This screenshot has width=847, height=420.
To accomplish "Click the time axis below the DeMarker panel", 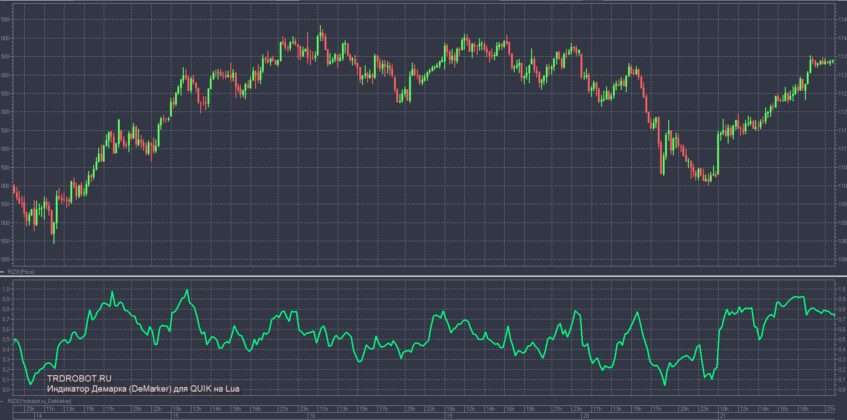I will pyautogui.click(x=423, y=412).
